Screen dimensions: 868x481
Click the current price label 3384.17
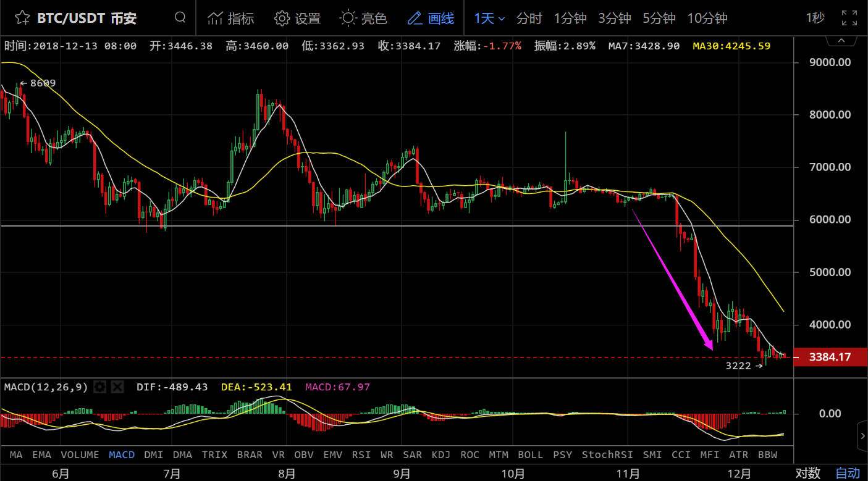click(830, 357)
